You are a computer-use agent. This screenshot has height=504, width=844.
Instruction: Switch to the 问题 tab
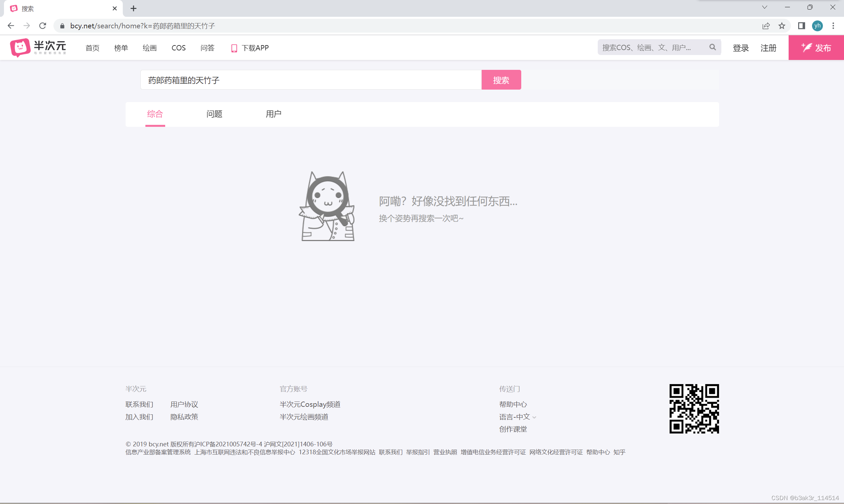click(214, 114)
